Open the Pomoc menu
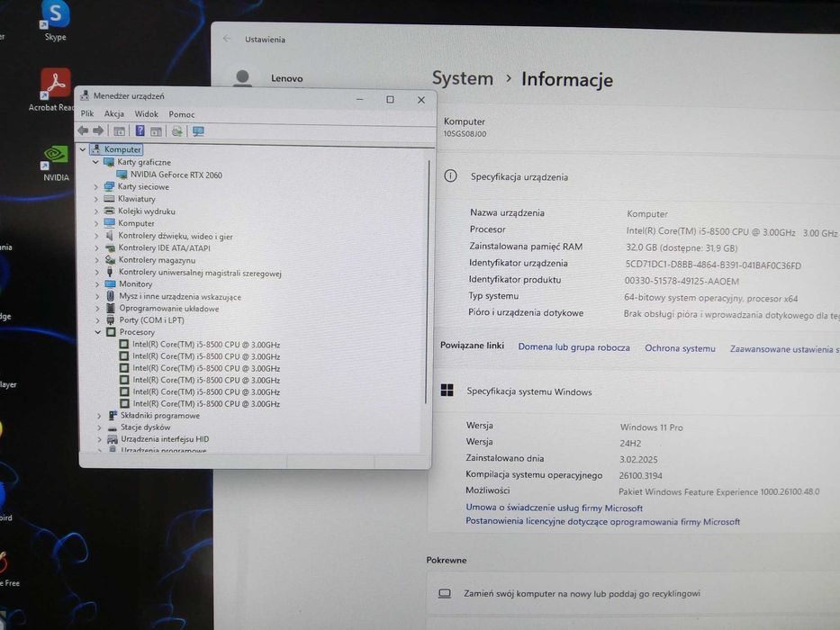The image size is (840, 630). [x=182, y=114]
